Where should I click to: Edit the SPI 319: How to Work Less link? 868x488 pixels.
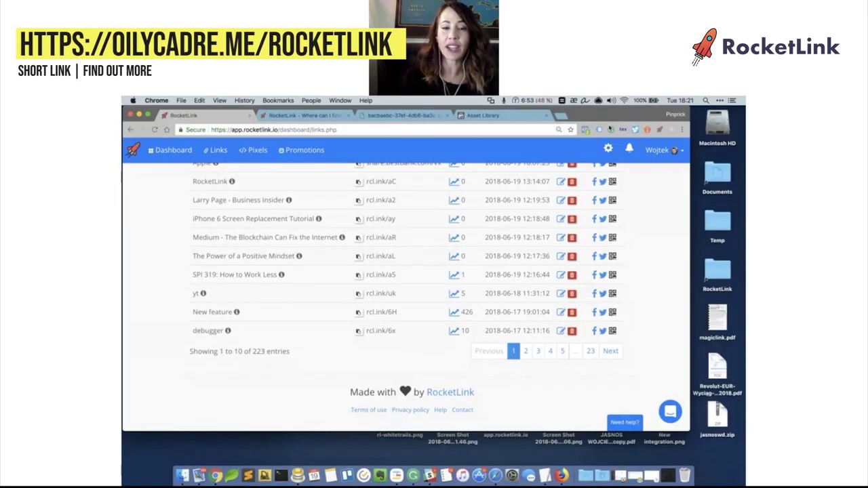561,274
